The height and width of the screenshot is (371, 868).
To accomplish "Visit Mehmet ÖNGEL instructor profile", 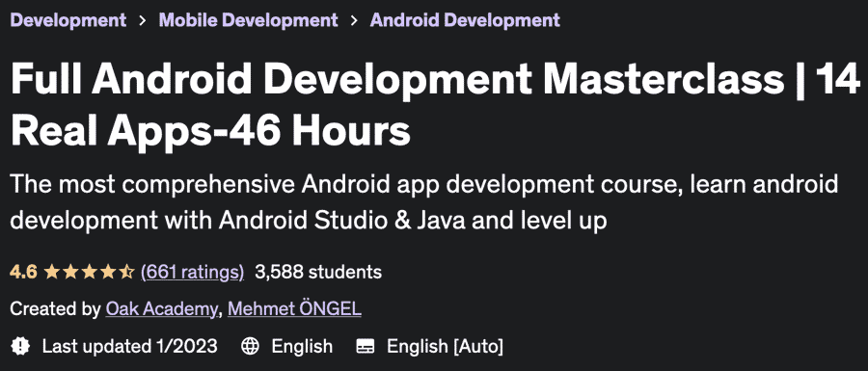I will (294, 309).
